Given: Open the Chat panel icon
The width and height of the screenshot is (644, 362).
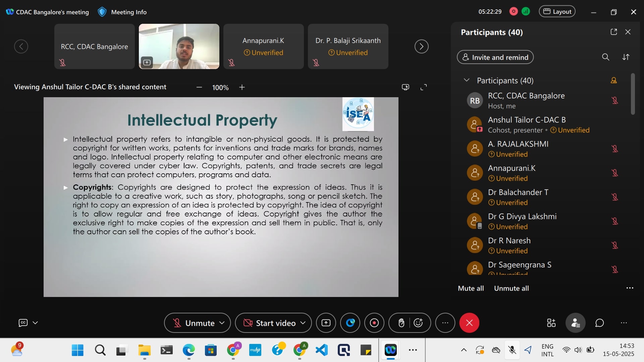Looking at the screenshot, I should (x=599, y=323).
